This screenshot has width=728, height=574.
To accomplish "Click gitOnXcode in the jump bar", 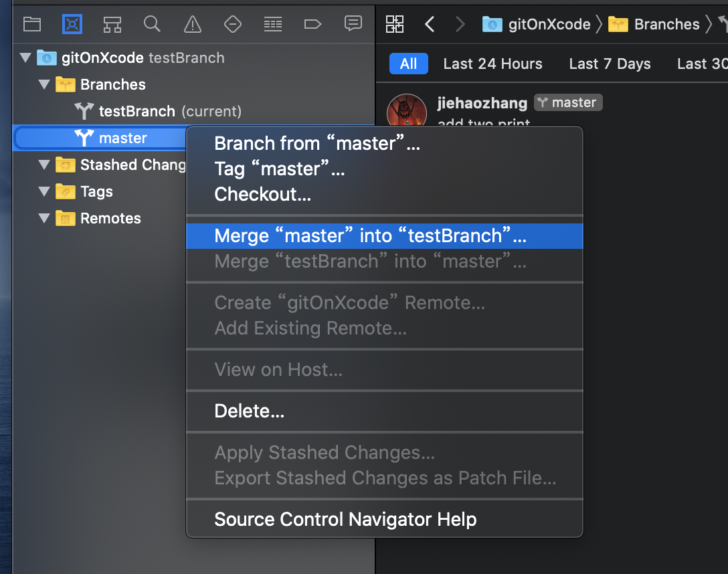I will 536,24.
